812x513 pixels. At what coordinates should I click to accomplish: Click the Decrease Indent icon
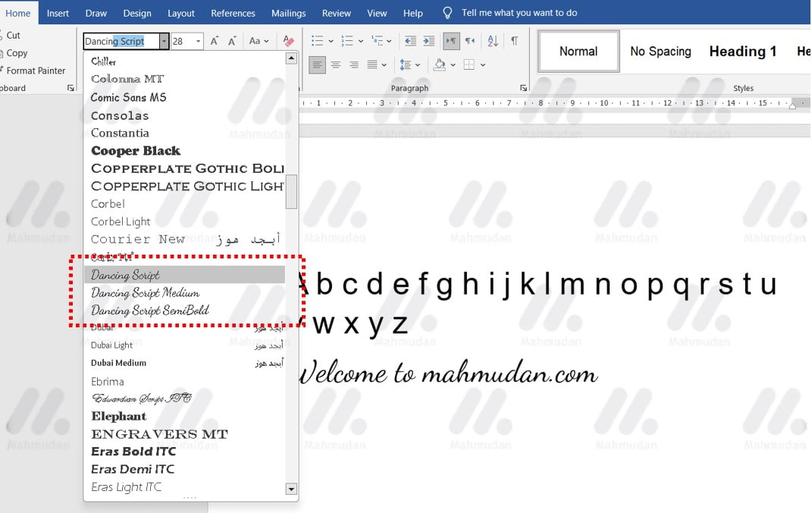(410, 41)
